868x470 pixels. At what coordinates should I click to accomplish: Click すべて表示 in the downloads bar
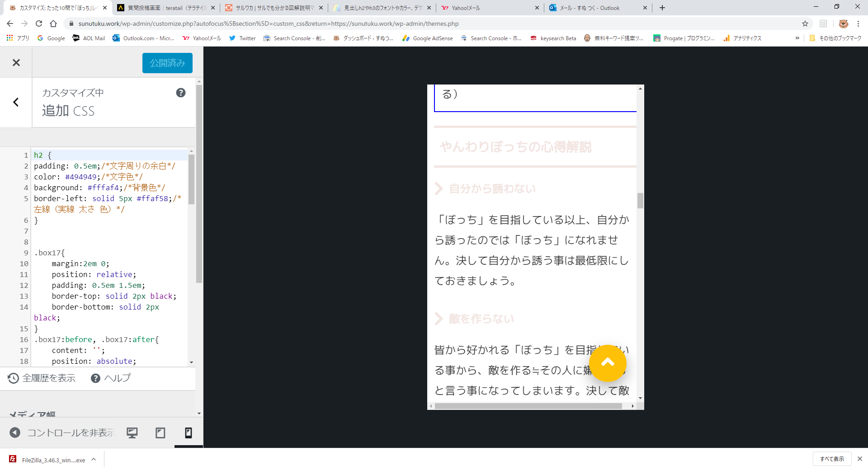tap(832, 459)
